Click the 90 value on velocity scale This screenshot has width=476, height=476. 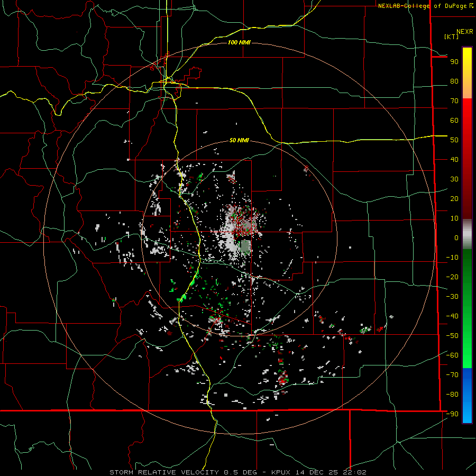[454, 62]
